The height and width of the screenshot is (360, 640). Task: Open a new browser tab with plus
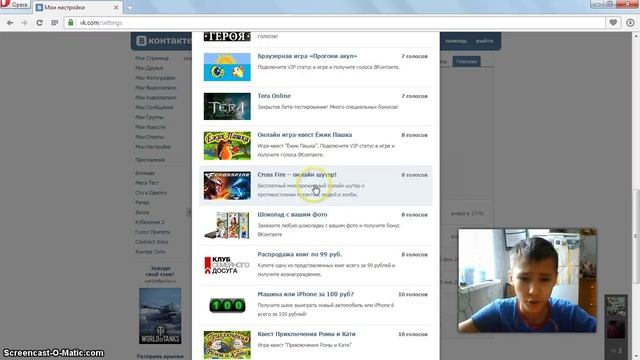coord(130,7)
